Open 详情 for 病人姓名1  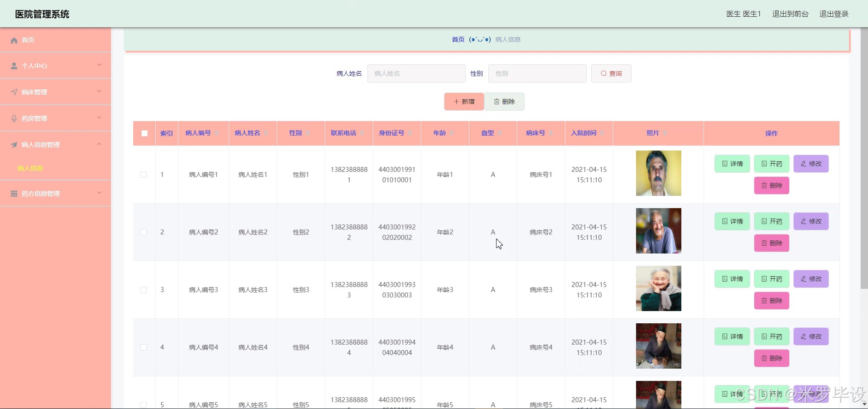click(732, 164)
